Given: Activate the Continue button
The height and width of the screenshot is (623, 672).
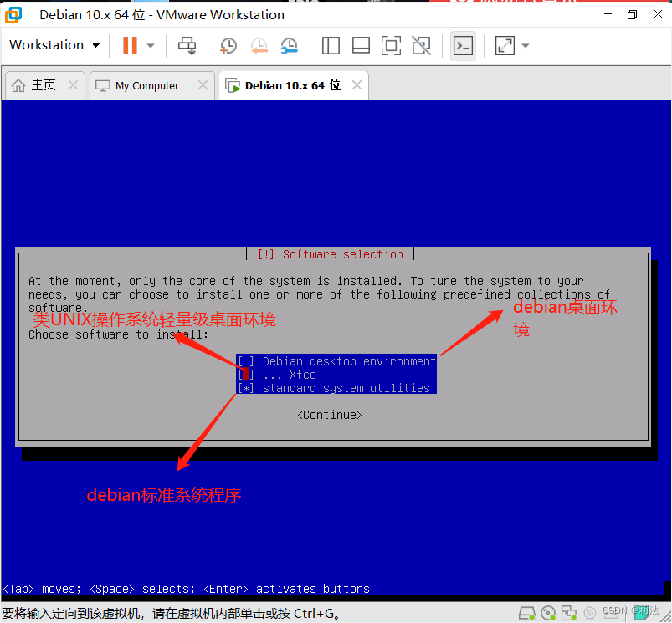Looking at the screenshot, I should tap(330, 415).
